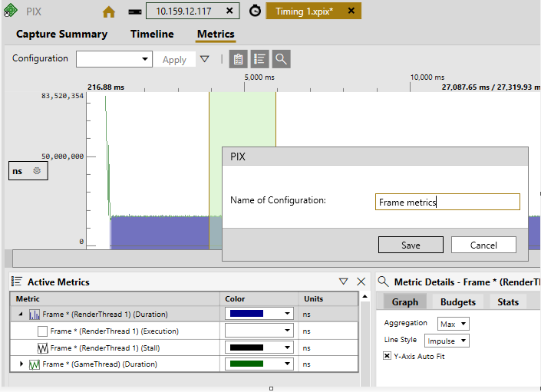Click the device connection icon
This screenshot has height=392, width=541.
pos(134,12)
